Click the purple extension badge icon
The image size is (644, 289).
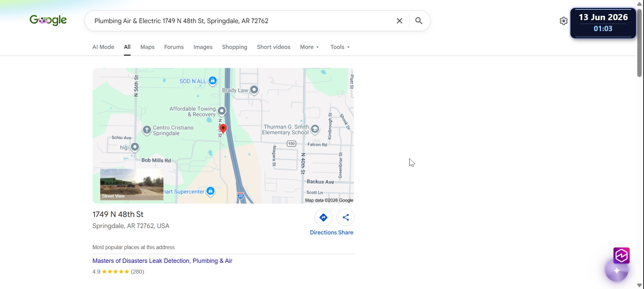click(622, 256)
